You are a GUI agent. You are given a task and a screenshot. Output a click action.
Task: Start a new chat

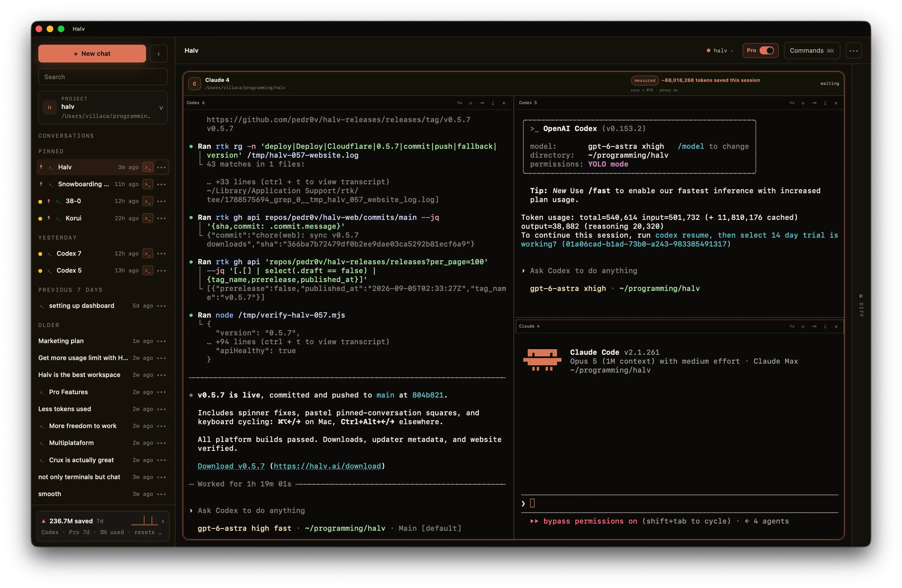click(92, 53)
